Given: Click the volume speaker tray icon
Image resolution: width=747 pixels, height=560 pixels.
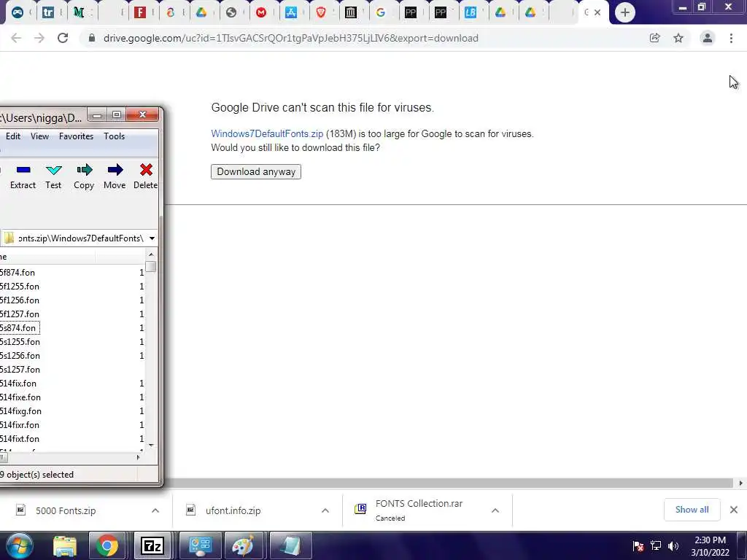Looking at the screenshot, I should click(x=673, y=545).
